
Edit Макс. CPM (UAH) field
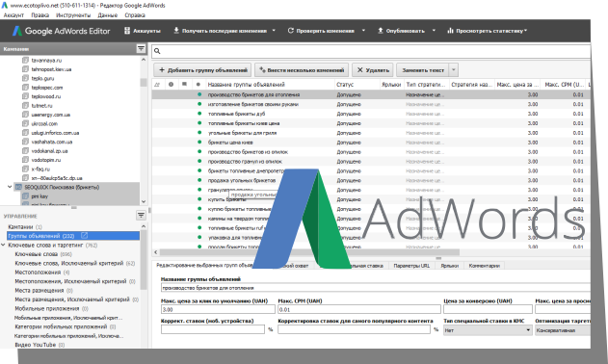tap(359, 309)
